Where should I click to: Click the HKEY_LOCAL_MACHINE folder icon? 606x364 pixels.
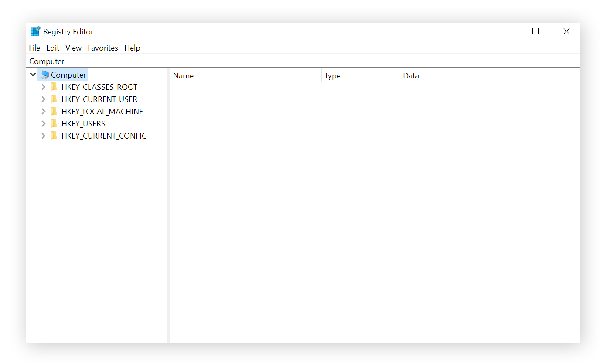coord(53,111)
